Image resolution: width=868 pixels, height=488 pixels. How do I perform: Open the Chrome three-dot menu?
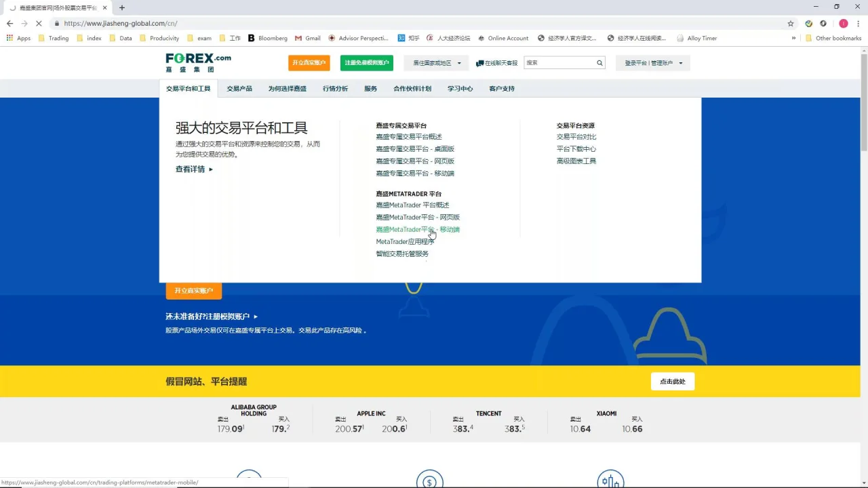click(x=858, y=23)
